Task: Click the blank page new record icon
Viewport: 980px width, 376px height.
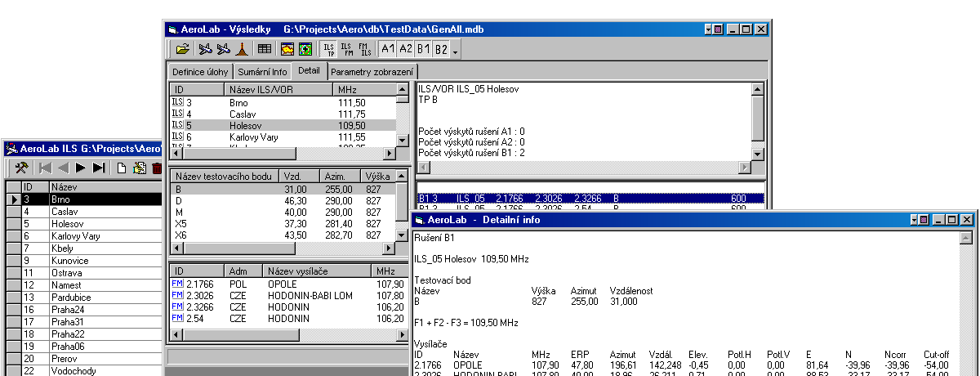Action: 121,168
